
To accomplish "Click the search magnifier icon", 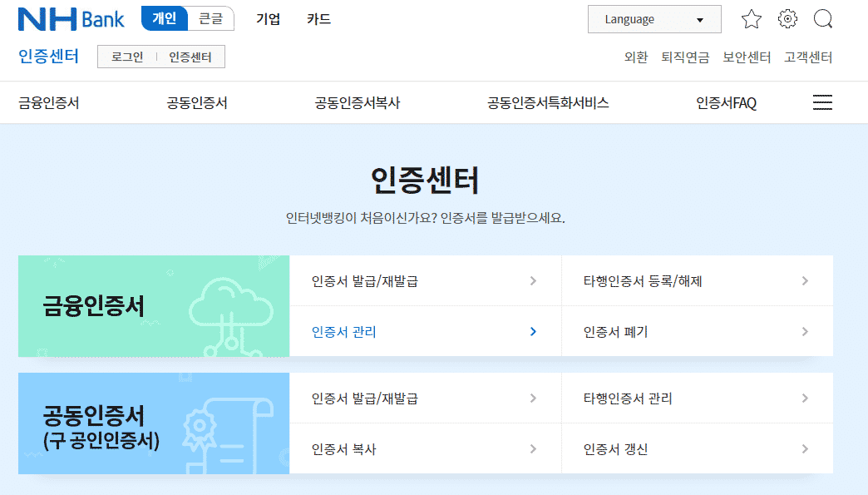I will tap(823, 19).
